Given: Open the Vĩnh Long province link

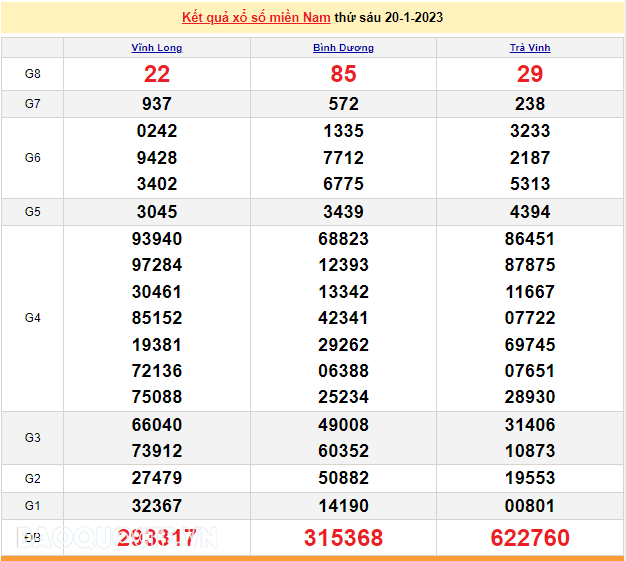Looking at the screenshot, I should pos(157,48).
